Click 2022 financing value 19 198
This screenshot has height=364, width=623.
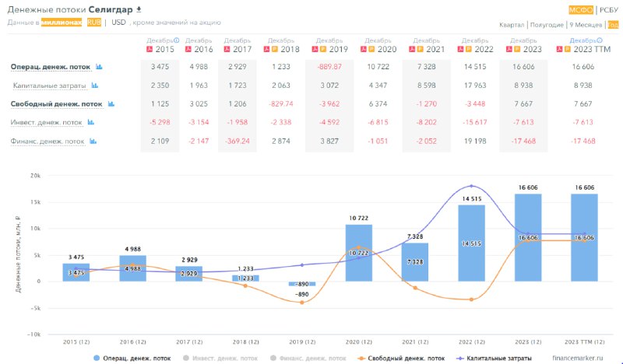(x=475, y=141)
